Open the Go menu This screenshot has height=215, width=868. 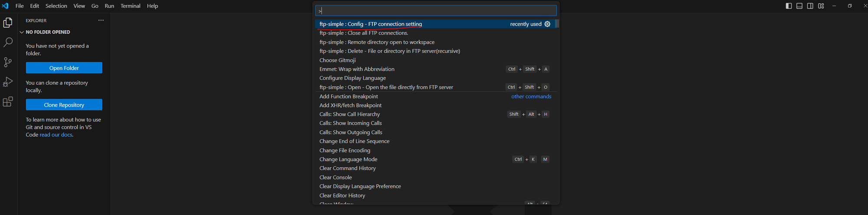[95, 6]
